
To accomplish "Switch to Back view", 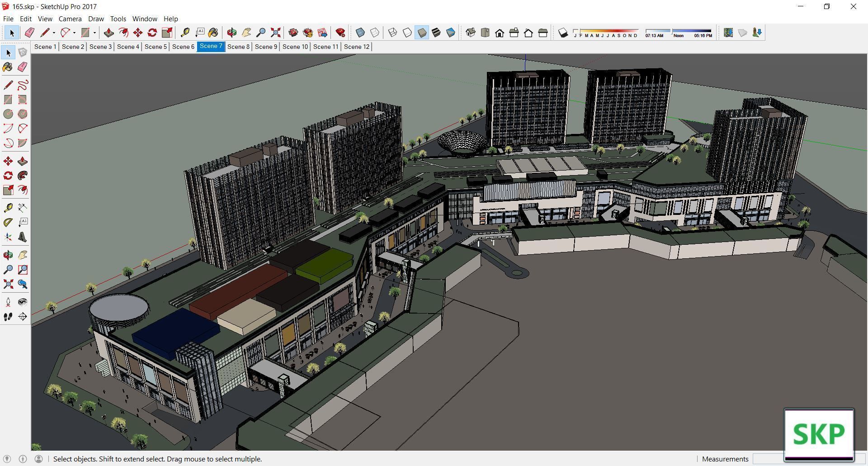I will point(528,33).
